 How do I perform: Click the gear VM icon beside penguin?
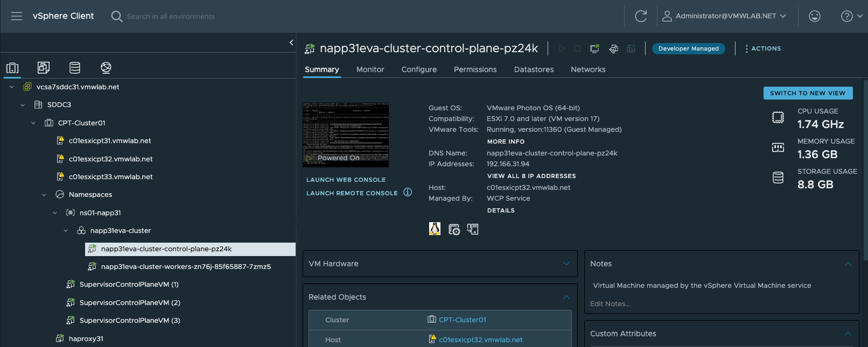coord(454,230)
